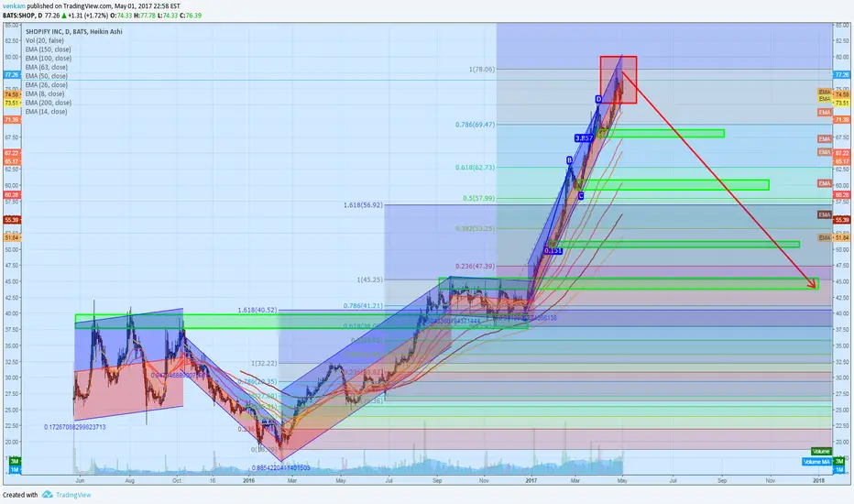Image resolution: width=854 pixels, height=504 pixels.
Task: Click the 67.22 price tag on left axis
Action: [11, 153]
